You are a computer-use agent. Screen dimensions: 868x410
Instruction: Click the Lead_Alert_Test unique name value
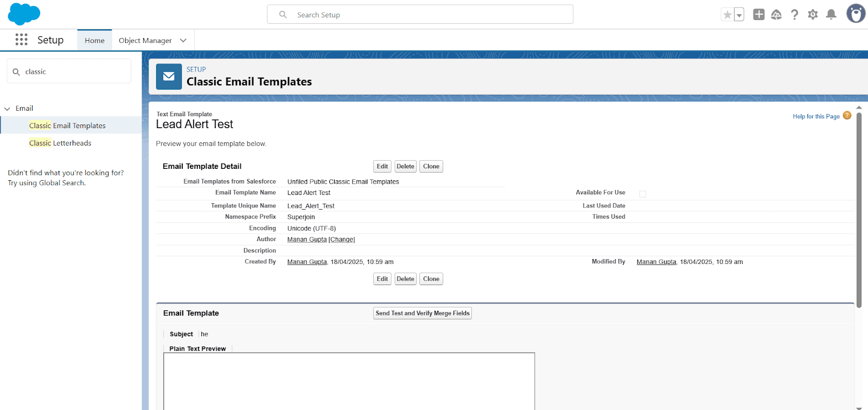[311, 206]
